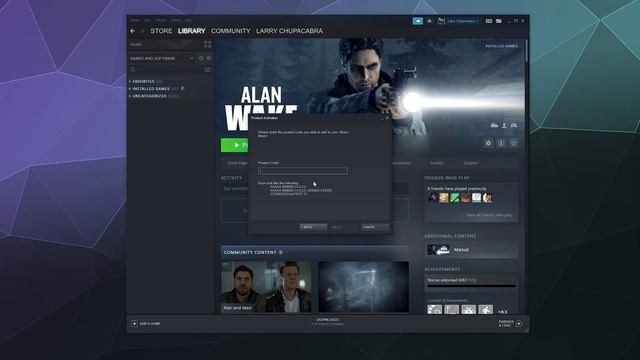Select the Home row in the library sidebar
The width and height of the screenshot is (640, 360).
(165, 44)
